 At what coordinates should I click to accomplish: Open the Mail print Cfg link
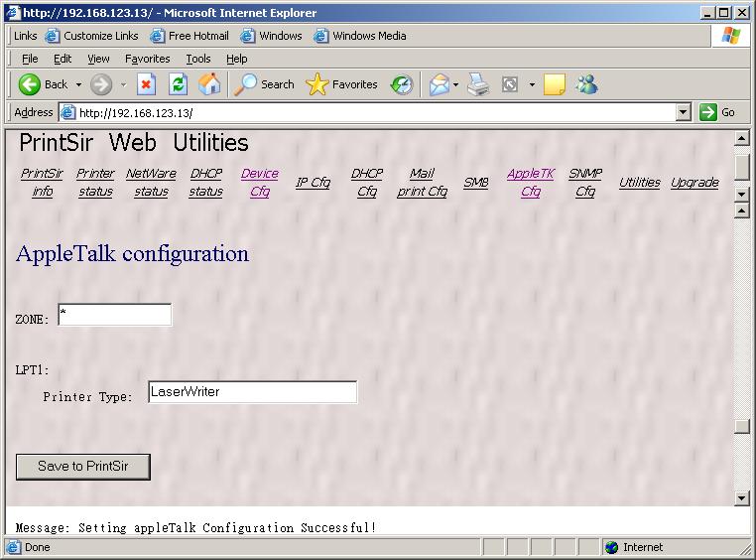pyautogui.click(x=422, y=183)
